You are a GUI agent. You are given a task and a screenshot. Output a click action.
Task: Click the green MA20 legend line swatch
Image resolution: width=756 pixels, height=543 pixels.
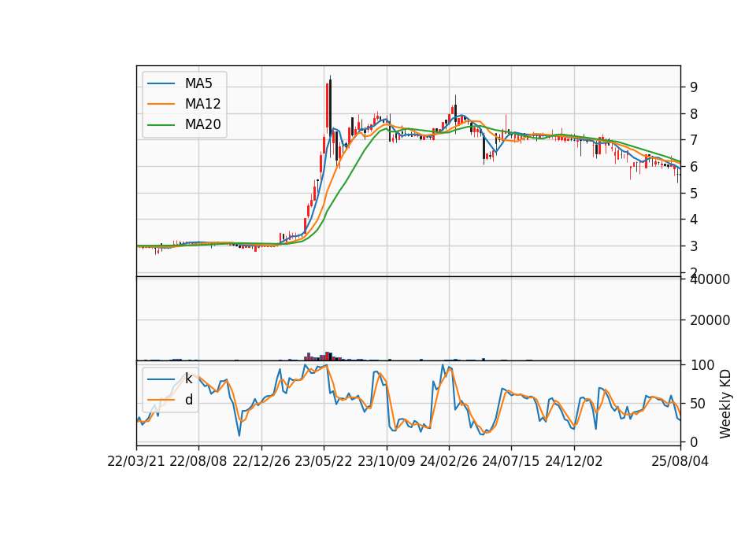click(161, 125)
